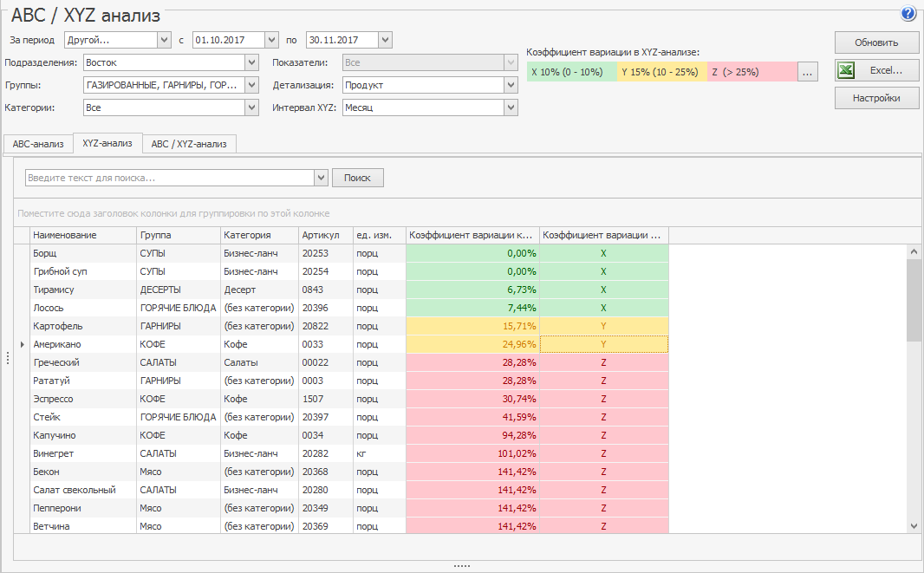Click the Excel export button
The height and width of the screenshot is (573, 924).
(x=876, y=70)
